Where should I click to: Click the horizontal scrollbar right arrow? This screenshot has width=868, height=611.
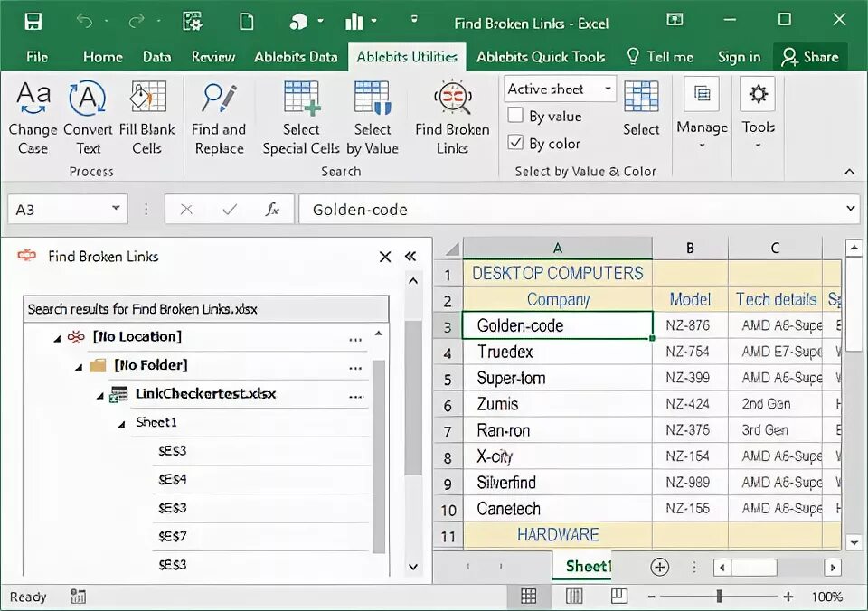(833, 568)
